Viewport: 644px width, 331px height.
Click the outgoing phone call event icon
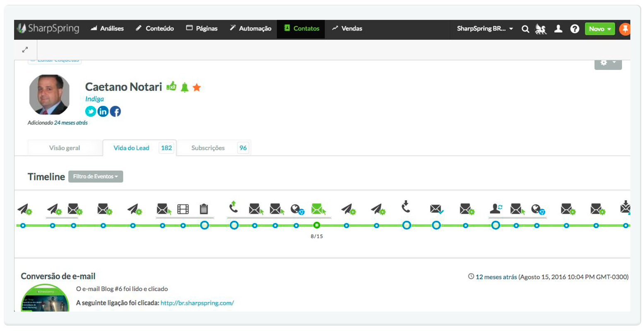[234, 207]
